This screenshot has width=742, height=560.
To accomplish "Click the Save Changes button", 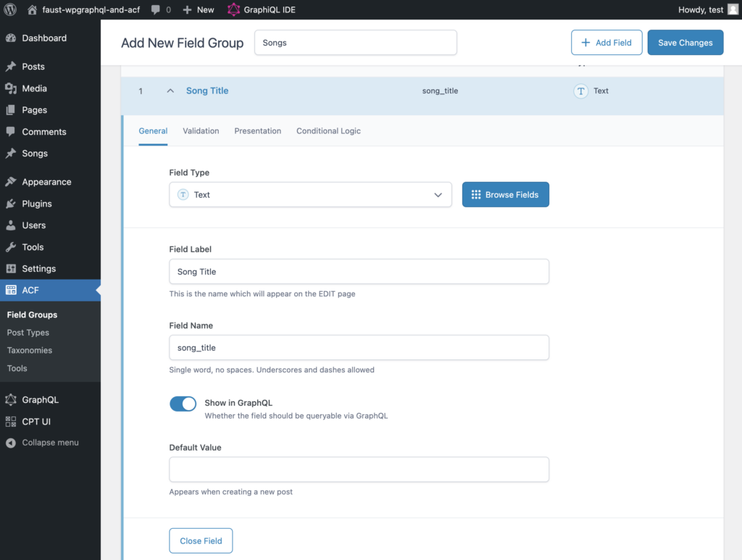I will click(x=685, y=43).
